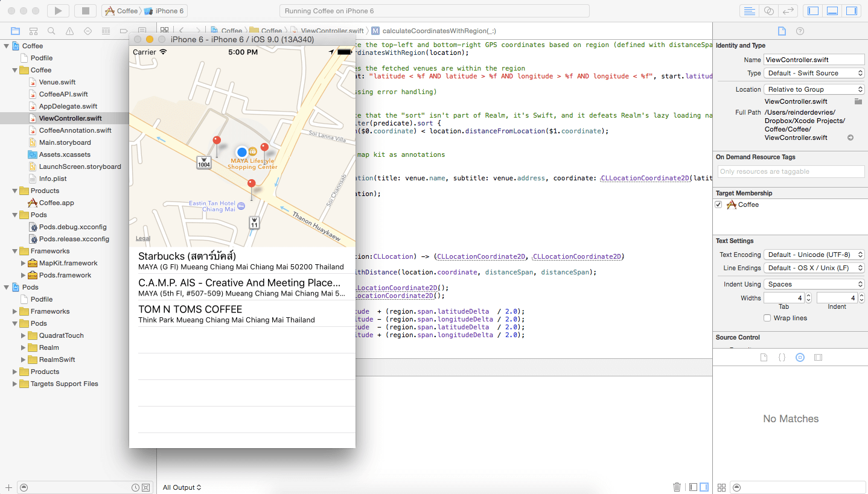This screenshot has height=494, width=868.
Task: Show recent files filter clock icon
Action: click(135, 487)
